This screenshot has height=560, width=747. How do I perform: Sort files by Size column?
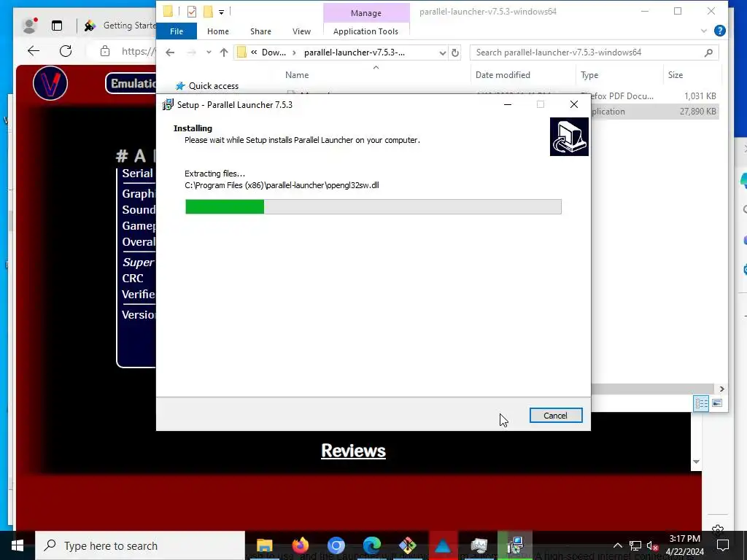[x=675, y=75]
